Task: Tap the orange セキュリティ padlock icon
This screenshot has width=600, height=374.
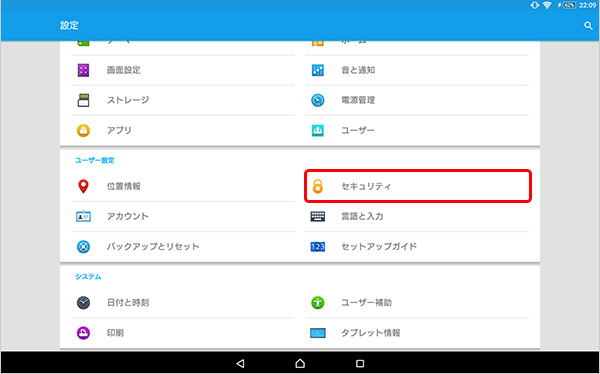Action: click(x=318, y=186)
